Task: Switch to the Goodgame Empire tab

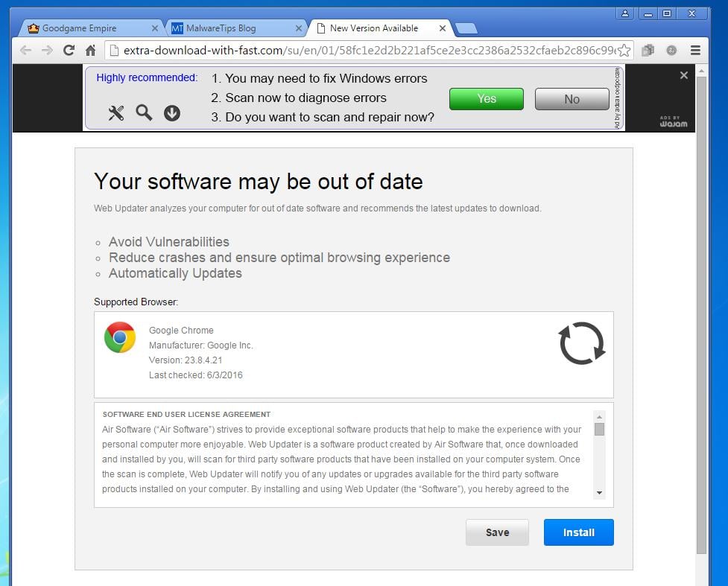Action: pyautogui.click(x=86, y=28)
